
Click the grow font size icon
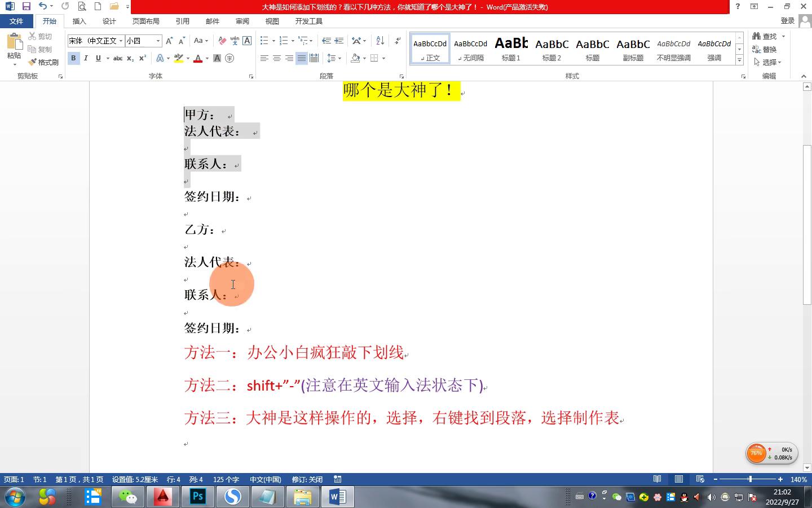pos(169,41)
